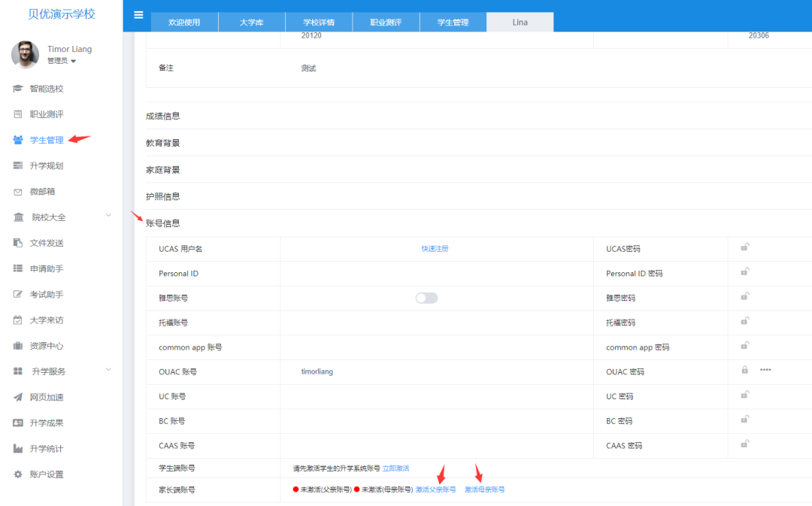Viewport: 812px width, 506px height.
Task: Unlock the OUAC密码 lock icon
Action: tap(744, 370)
